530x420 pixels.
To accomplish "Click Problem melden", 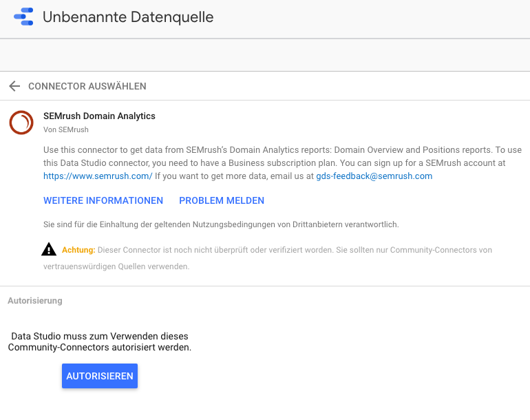I will click(x=222, y=200).
